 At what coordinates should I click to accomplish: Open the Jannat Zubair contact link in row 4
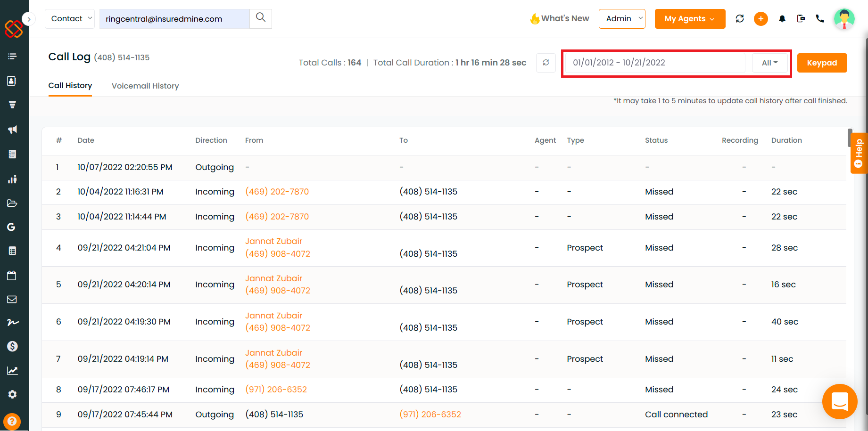[x=273, y=241]
